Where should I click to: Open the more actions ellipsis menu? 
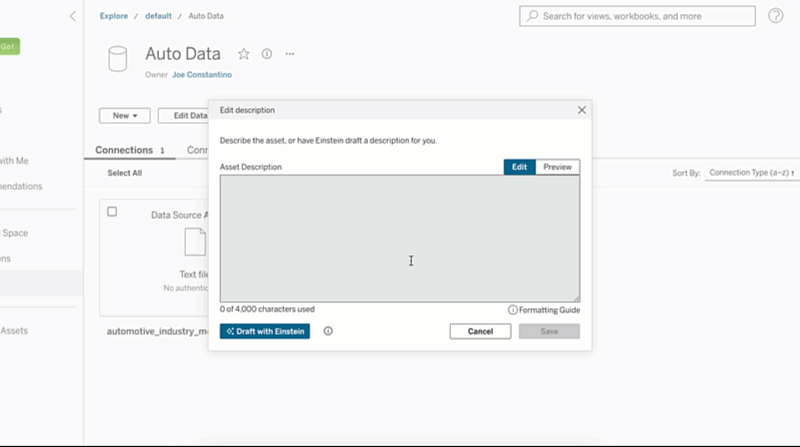tap(290, 54)
